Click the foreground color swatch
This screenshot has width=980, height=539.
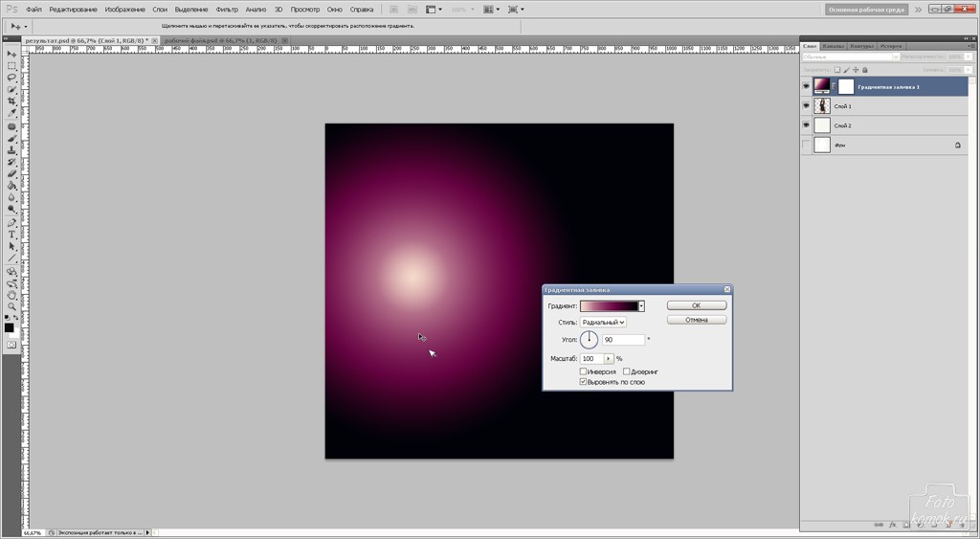click(x=9, y=327)
